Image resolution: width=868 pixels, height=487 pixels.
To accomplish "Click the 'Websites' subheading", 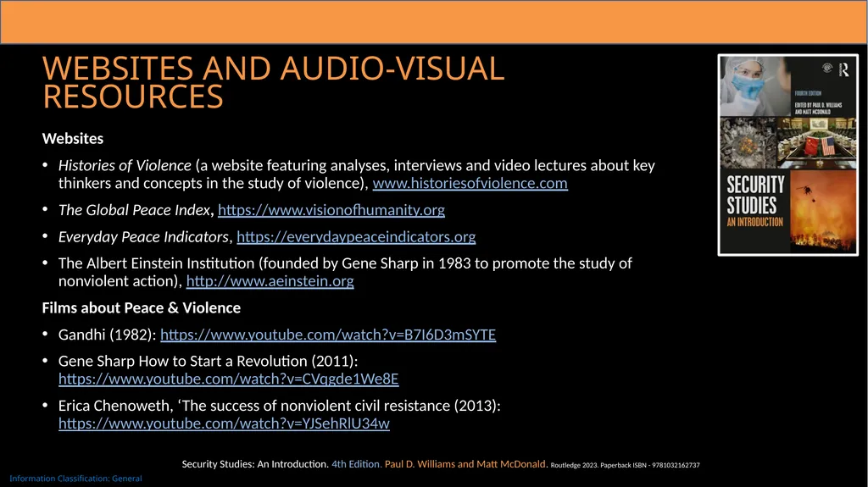I will tap(73, 138).
